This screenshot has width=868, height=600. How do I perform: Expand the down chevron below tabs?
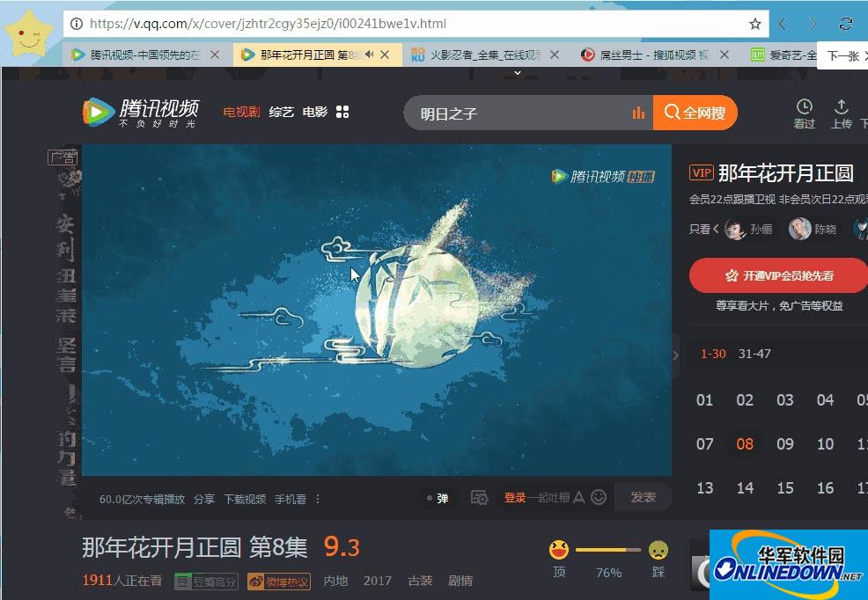(x=518, y=72)
